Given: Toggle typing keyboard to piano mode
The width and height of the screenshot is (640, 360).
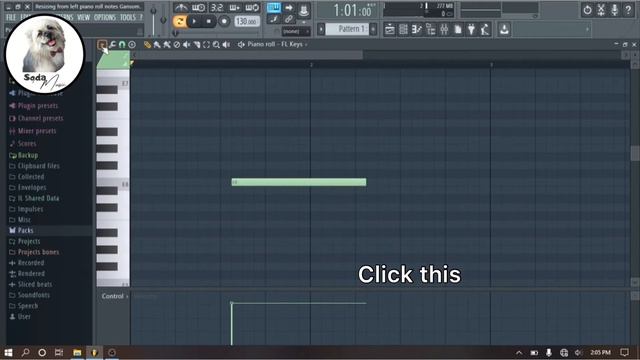Looking at the screenshot, I should point(273,8).
